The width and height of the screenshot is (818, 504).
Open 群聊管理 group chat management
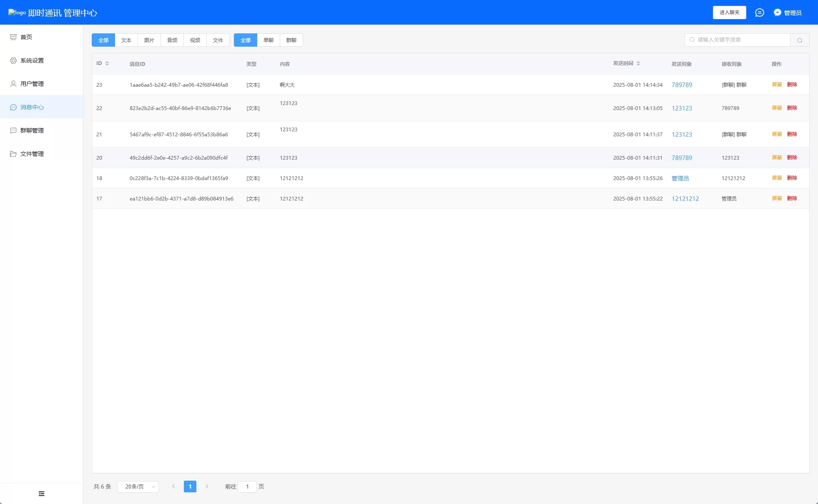coord(32,130)
